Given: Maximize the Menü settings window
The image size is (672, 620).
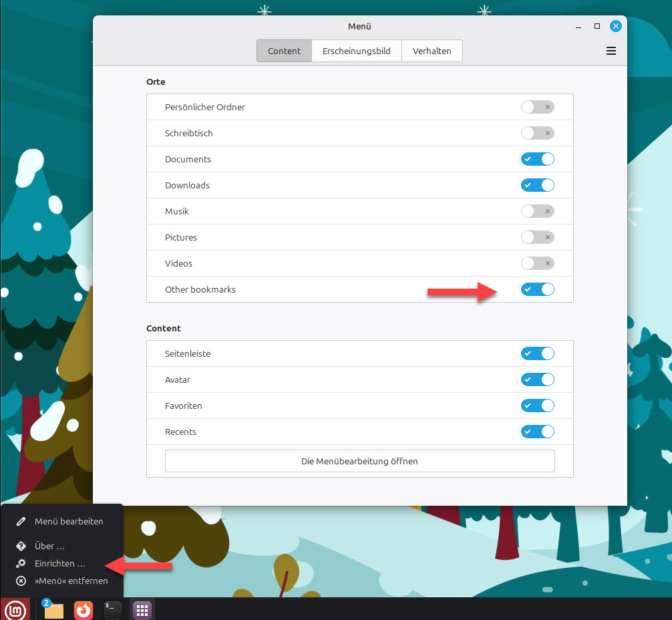Looking at the screenshot, I should 597,27.
